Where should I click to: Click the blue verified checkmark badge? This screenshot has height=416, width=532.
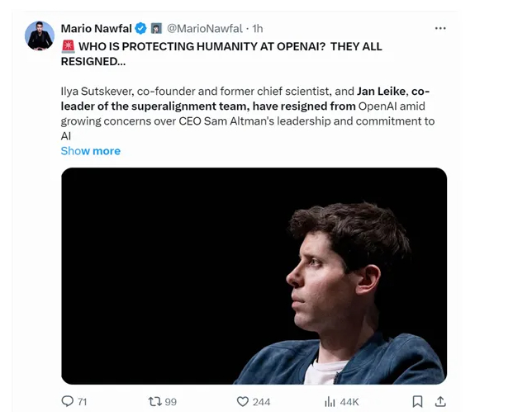click(141, 29)
